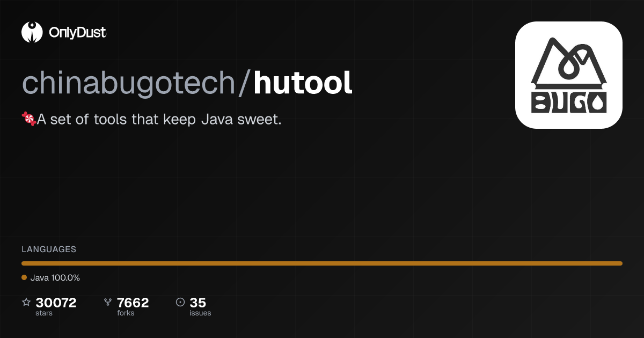The width and height of the screenshot is (644, 338).
Task: Click the orange Java color dot
Action: 24,278
